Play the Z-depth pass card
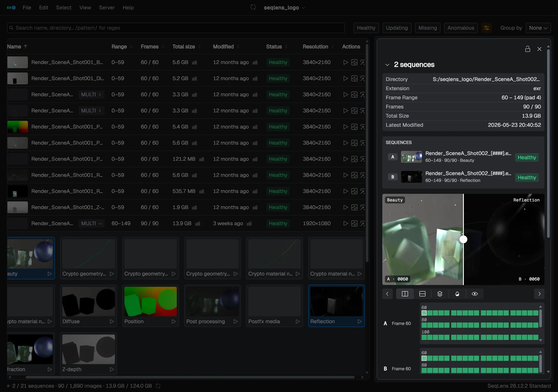558x392 pixels. click(x=112, y=369)
